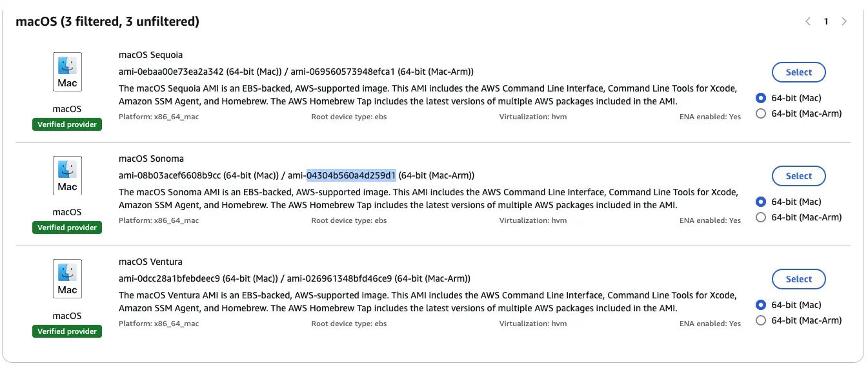Click the macOS Sonoma AMI title

tap(151, 159)
